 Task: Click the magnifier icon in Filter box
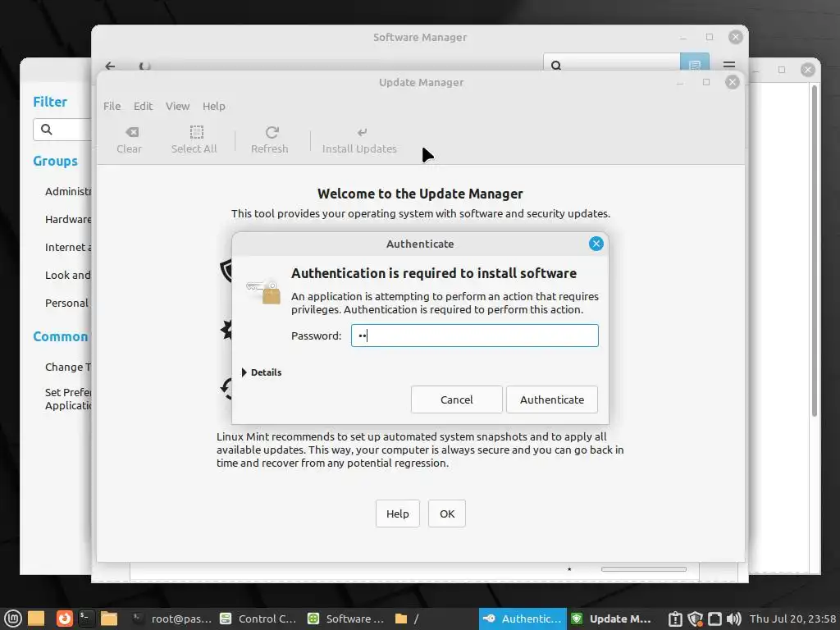(x=47, y=130)
